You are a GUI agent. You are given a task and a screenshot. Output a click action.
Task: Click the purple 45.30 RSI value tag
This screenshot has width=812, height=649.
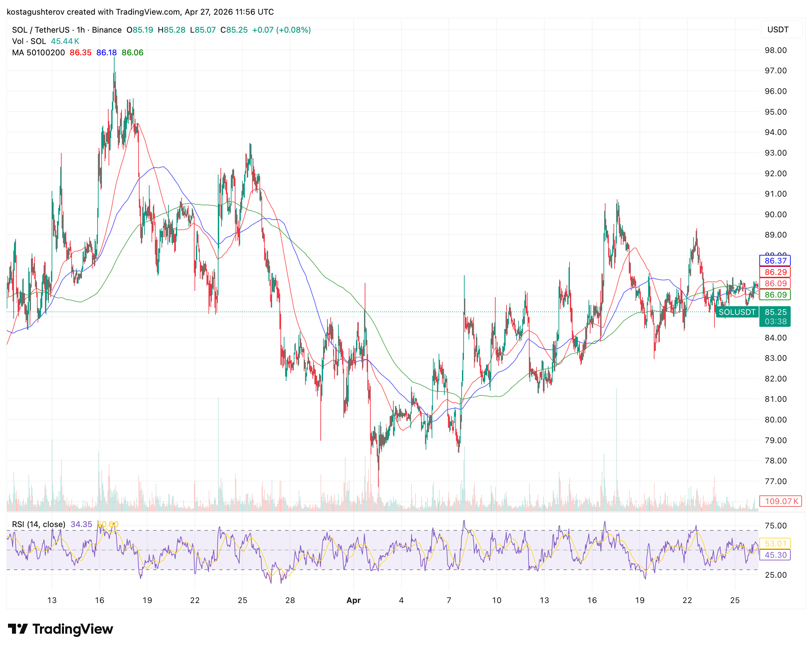click(x=775, y=555)
